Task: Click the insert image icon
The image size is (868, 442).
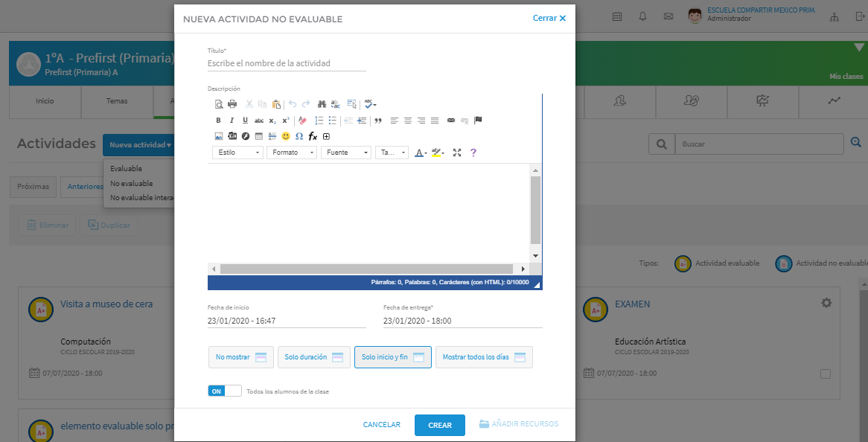Action: point(219,136)
